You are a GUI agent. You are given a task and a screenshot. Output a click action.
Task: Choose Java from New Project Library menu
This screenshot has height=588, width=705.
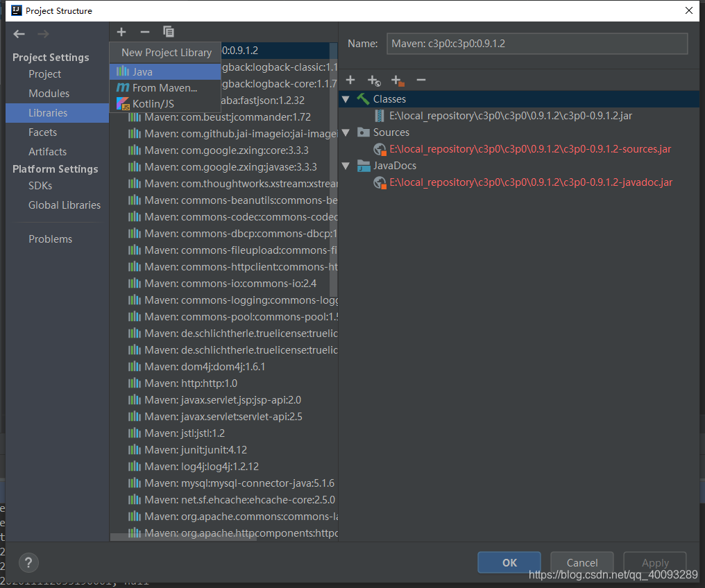tap(165, 71)
